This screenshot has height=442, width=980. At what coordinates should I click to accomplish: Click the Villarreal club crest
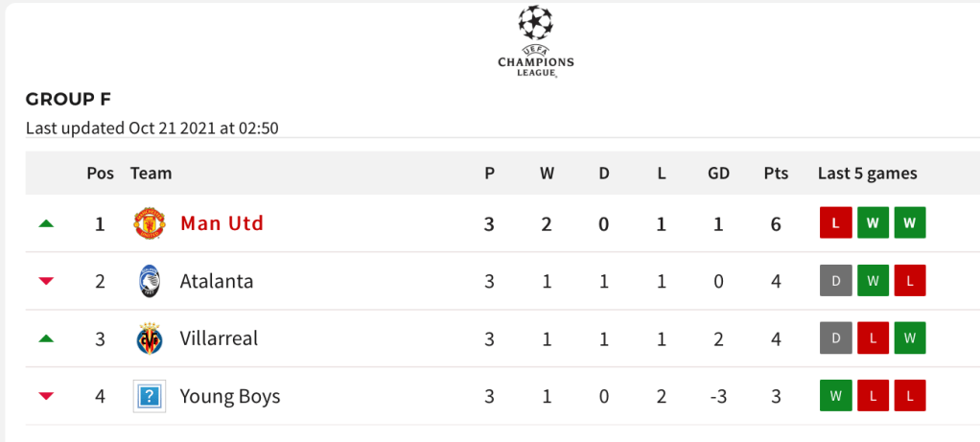click(149, 338)
